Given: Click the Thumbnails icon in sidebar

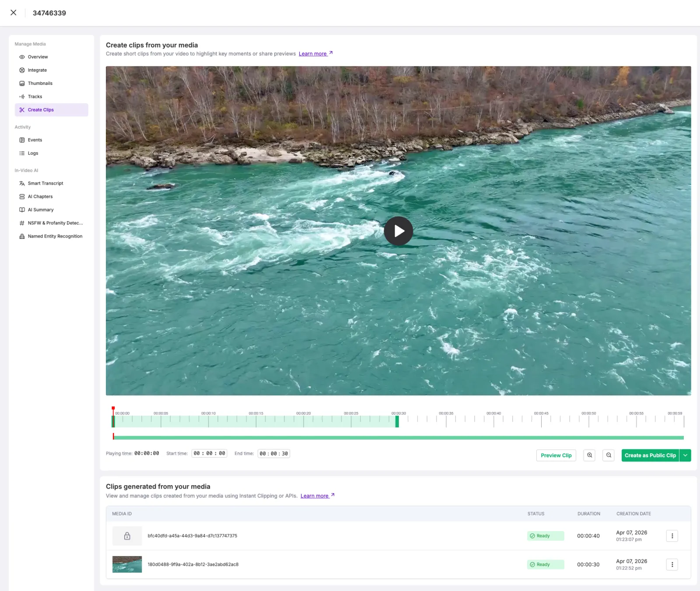Looking at the screenshot, I should [x=22, y=84].
